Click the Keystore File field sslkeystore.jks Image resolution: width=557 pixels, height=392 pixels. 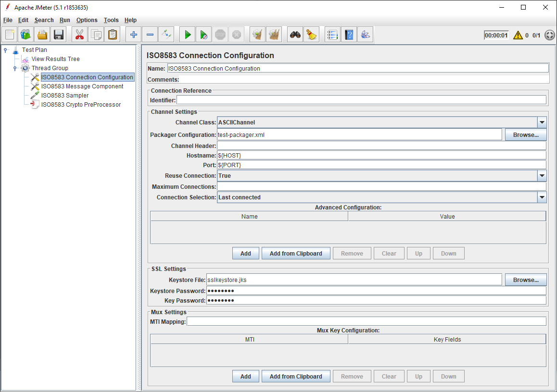point(354,280)
